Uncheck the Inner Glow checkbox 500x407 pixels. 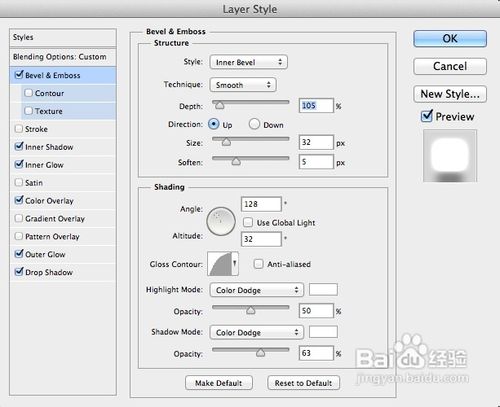(19, 164)
